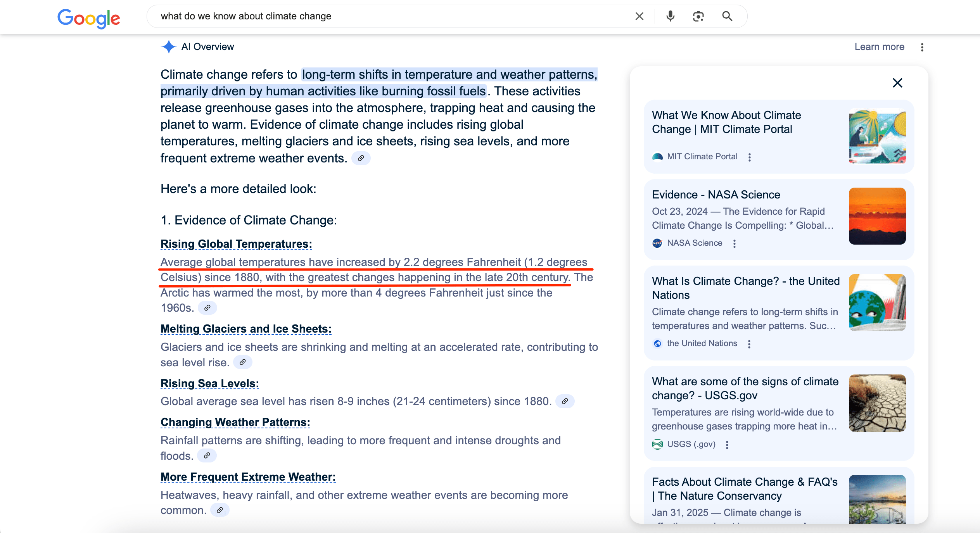980x533 pixels.
Task: Click USGS cracked dry earth thumbnail
Action: click(877, 403)
